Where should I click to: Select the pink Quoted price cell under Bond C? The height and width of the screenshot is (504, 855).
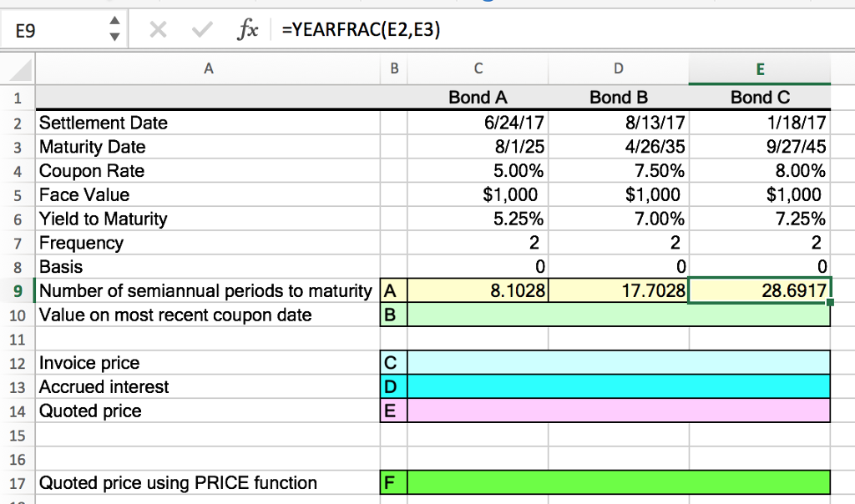[x=759, y=411]
